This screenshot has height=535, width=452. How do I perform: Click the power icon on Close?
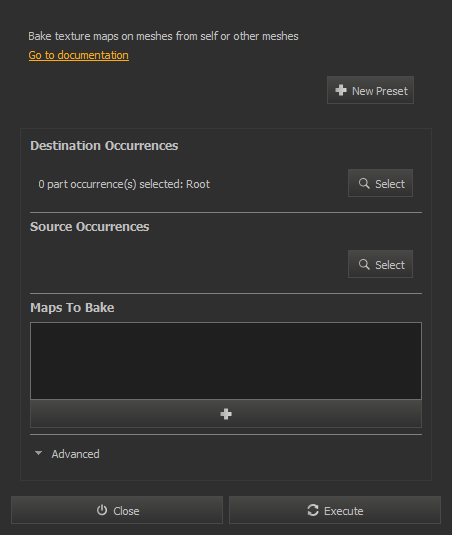(x=102, y=510)
